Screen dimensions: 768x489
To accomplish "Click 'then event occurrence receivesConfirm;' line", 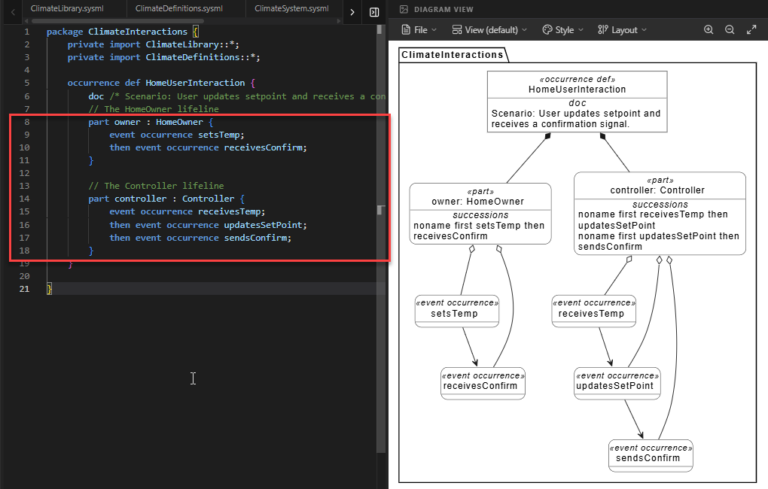I will click(208, 147).
